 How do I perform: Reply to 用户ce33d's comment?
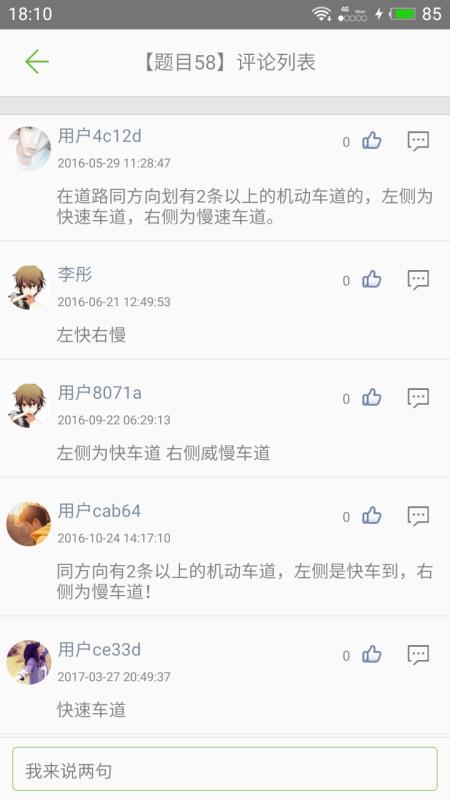click(x=418, y=655)
